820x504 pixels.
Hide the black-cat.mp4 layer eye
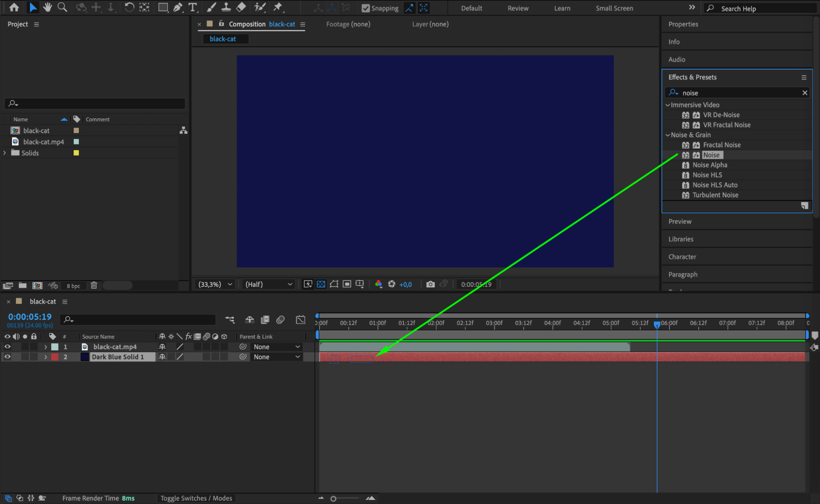tap(7, 347)
